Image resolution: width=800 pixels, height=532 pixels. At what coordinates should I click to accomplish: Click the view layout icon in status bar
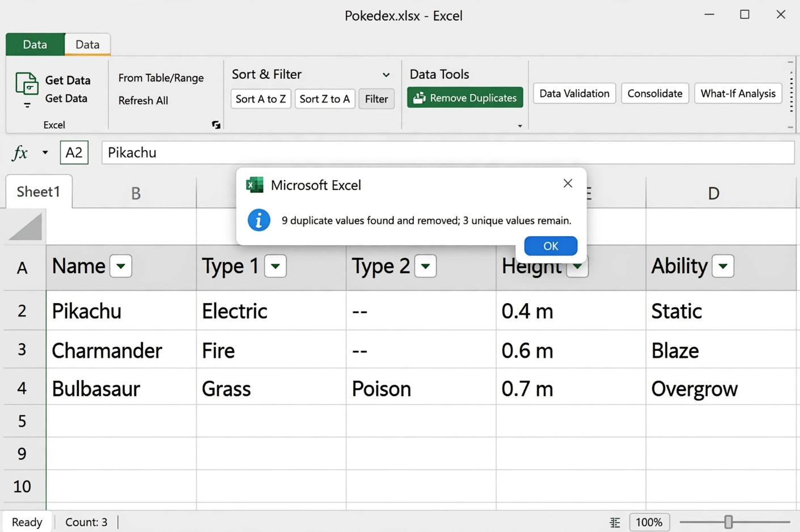point(615,522)
